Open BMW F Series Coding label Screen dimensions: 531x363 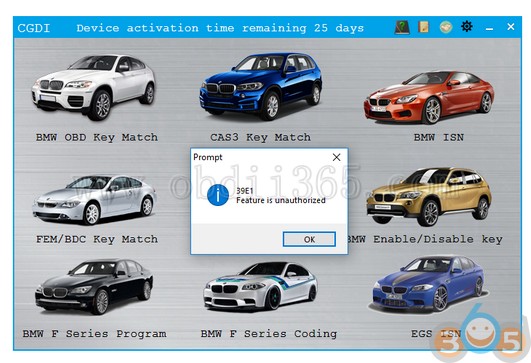point(269,334)
